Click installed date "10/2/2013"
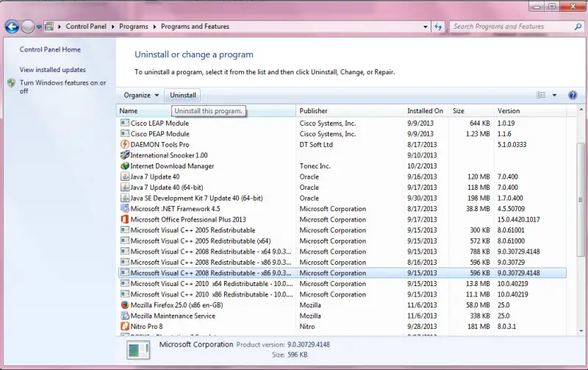Viewport: 588px width, 370px height. [x=422, y=166]
